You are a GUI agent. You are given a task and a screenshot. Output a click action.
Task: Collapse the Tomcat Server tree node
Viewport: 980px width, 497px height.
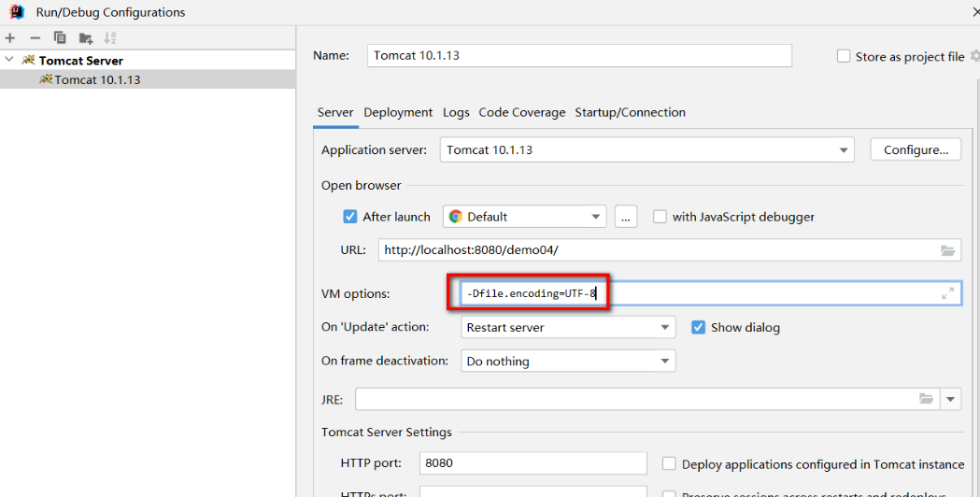9,60
